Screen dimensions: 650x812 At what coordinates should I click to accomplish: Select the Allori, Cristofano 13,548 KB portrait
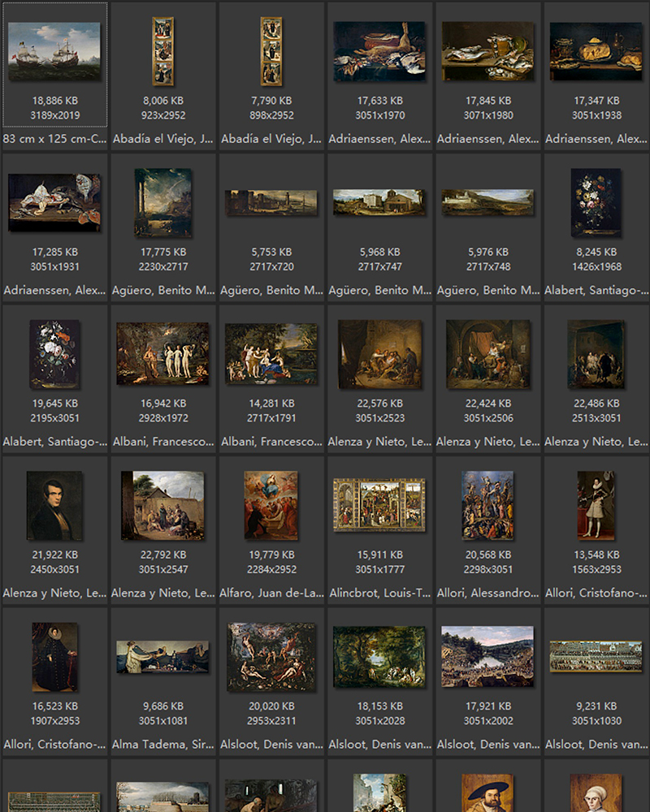(596, 506)
